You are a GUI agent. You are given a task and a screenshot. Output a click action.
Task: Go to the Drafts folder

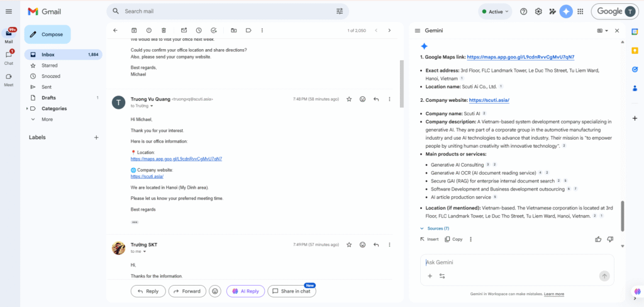(49, 98)
